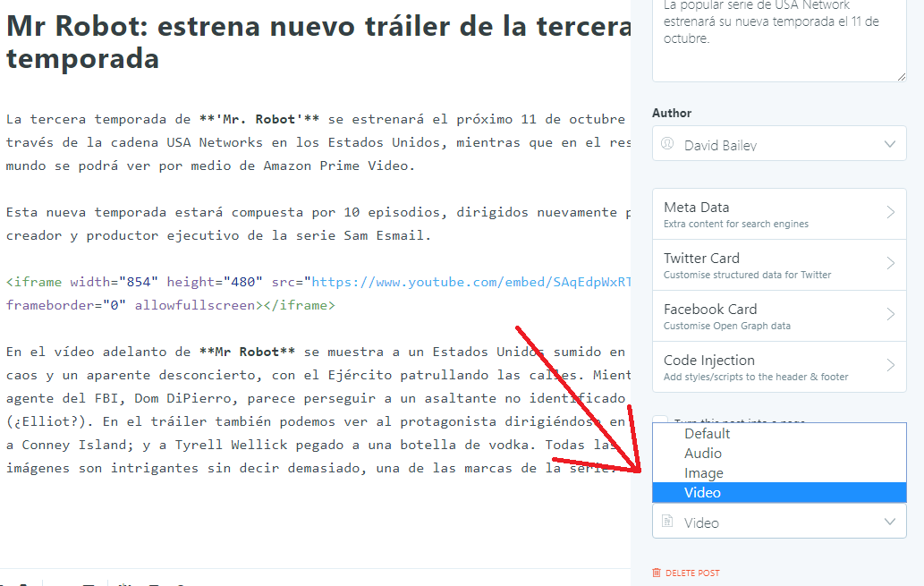The width and height of the screenshot is (924, 586).
Task: Click the chevron on the Facebook Card row
Action: tap(890, 314)
